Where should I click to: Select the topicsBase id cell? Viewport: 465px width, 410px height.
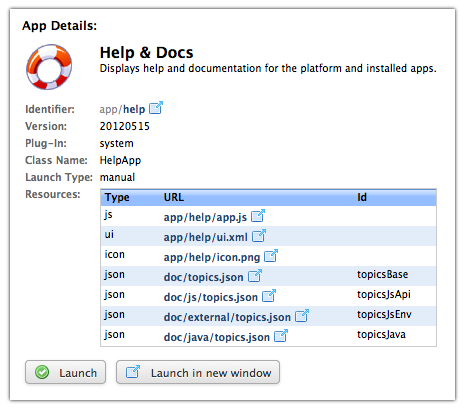point(383,275)
